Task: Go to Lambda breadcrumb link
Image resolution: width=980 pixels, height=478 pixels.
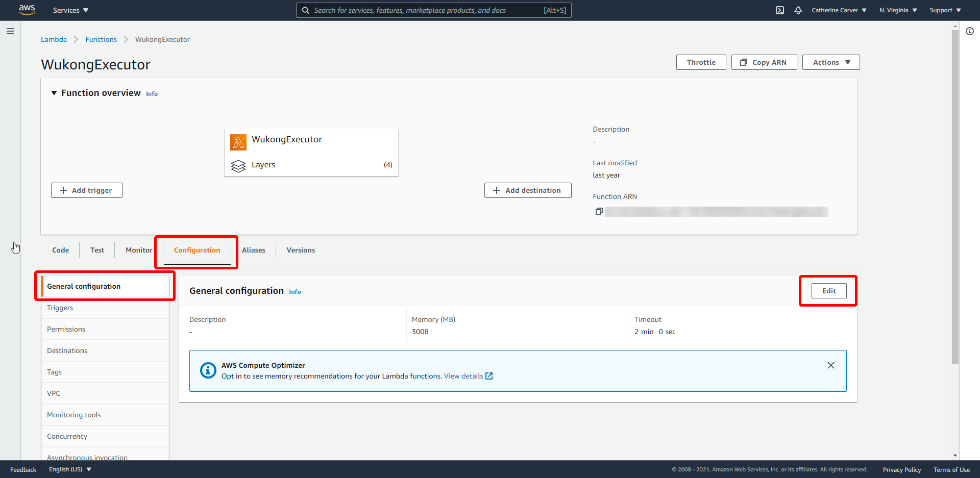Action: point(54,39)
